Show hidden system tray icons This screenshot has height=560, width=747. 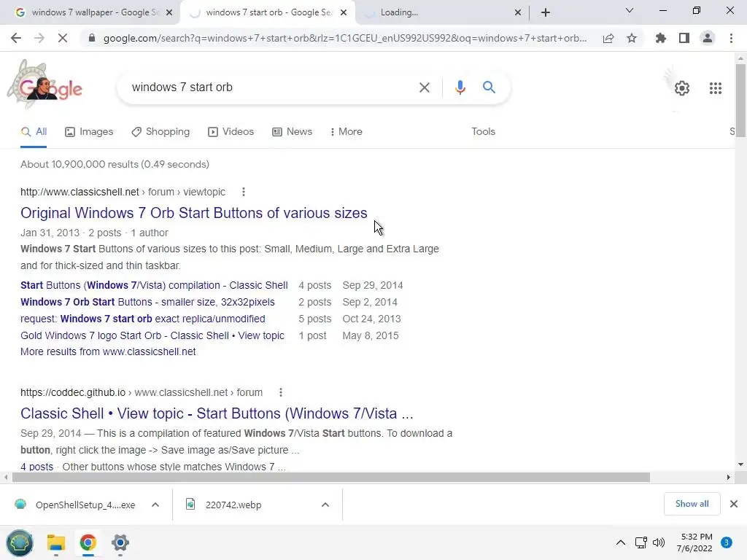(621, 542)
